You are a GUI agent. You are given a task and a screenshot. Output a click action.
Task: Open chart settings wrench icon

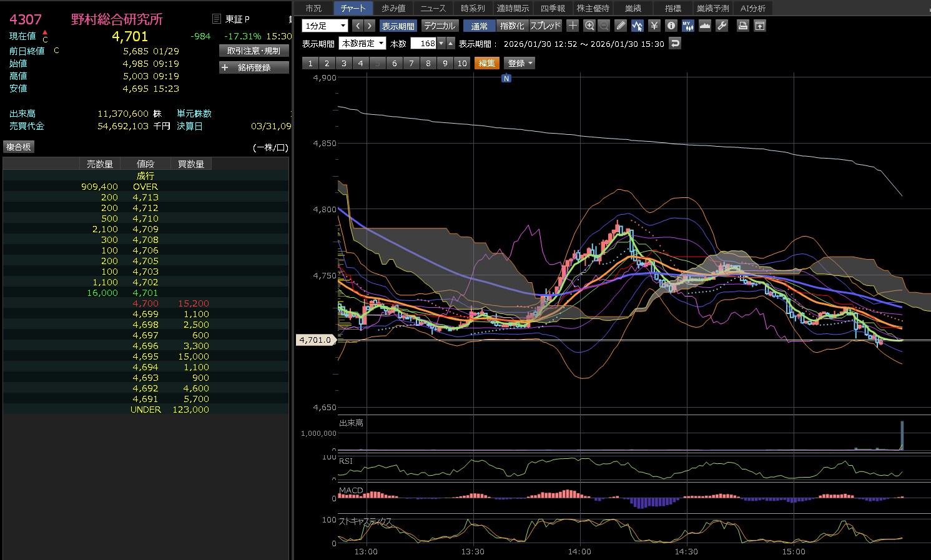[722, 26]
